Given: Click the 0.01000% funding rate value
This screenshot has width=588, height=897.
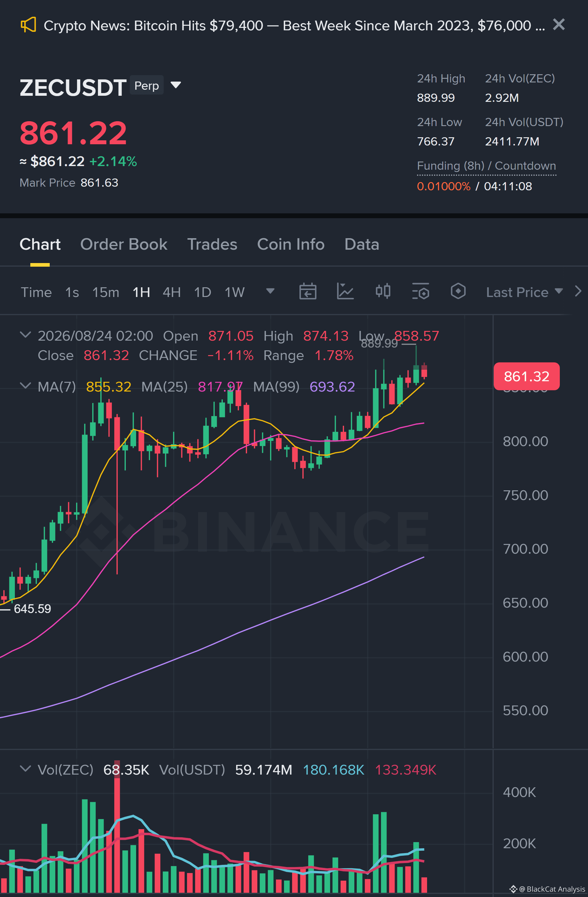Looking at the screenshot, I should pyautogui.click(x=444, y=186).
